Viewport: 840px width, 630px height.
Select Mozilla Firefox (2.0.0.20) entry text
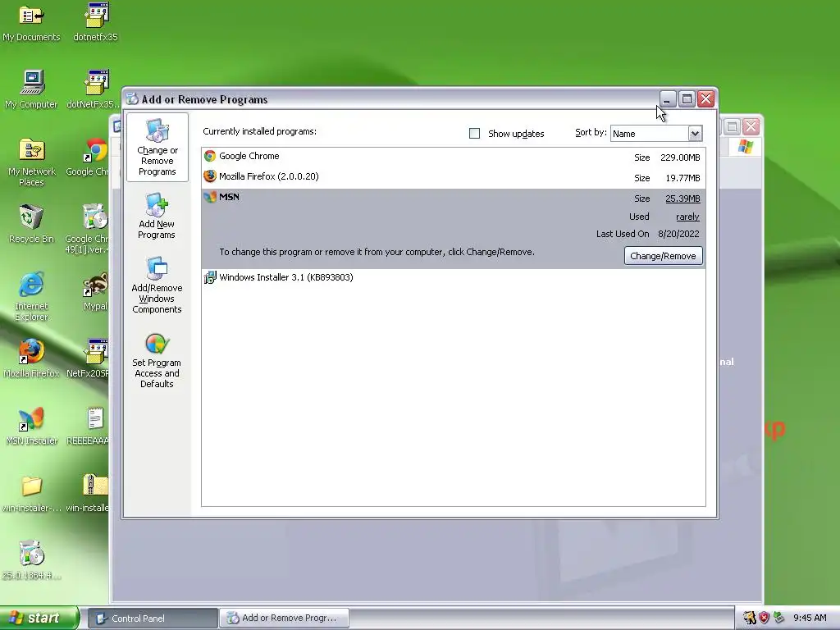269,176
